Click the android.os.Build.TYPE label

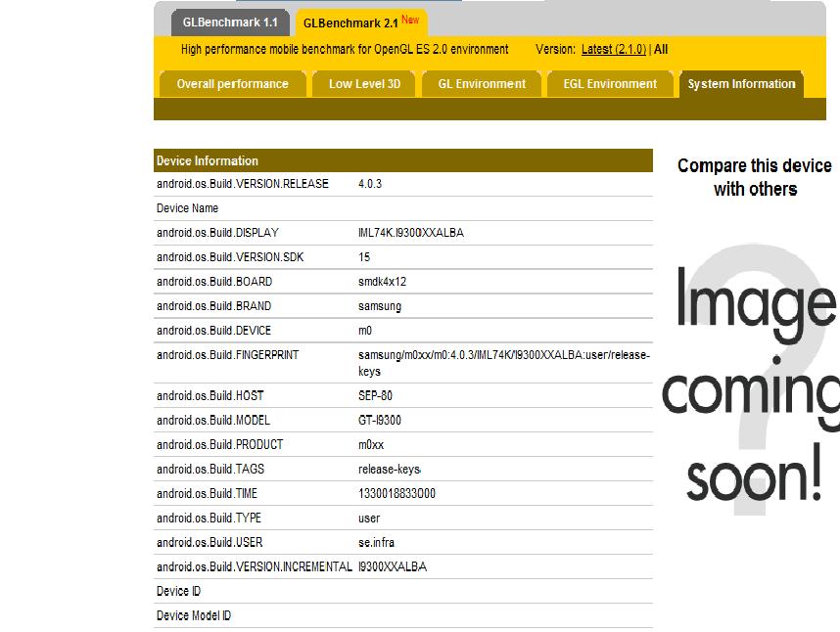[209, 518]
